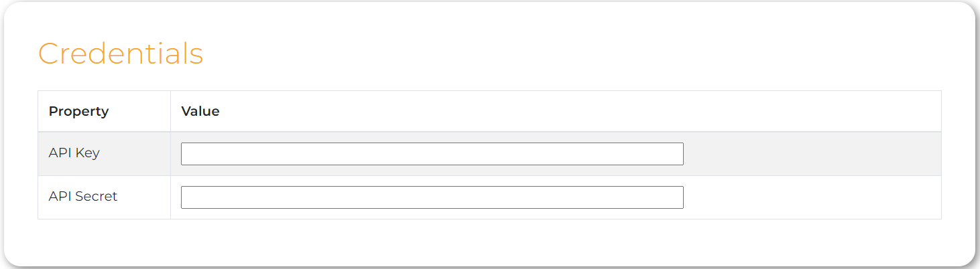Click the textbox in the bottom table row
Image resolution: width=980 pixels, height=269 pixels.
pos(432,197)
